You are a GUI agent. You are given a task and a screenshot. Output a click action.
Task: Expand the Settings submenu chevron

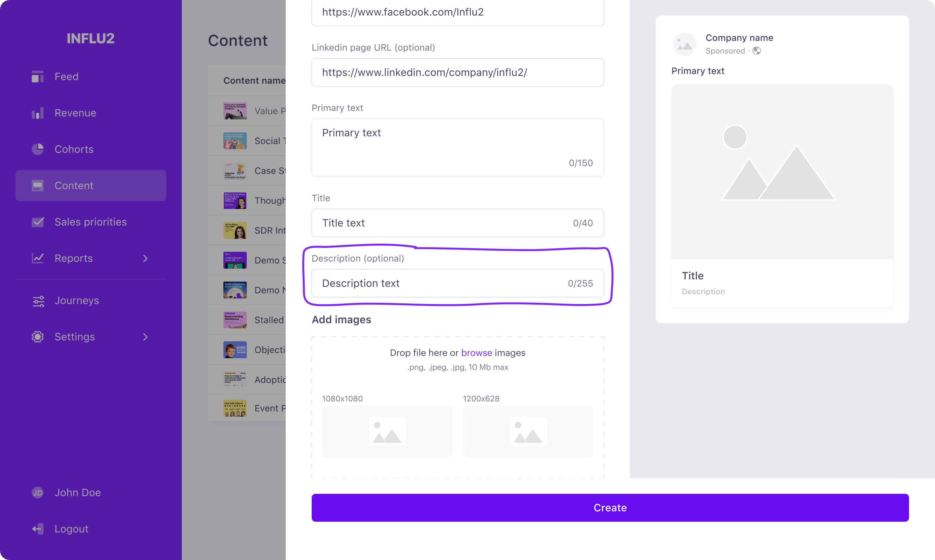(145, 336)
